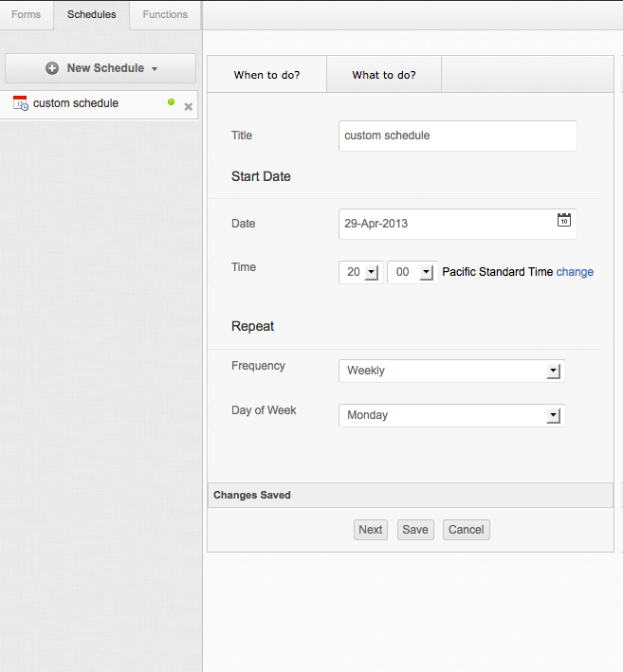Go to the Functions tab
The width and height of the screenshot is (623, 672).
(x=165, y=14)
